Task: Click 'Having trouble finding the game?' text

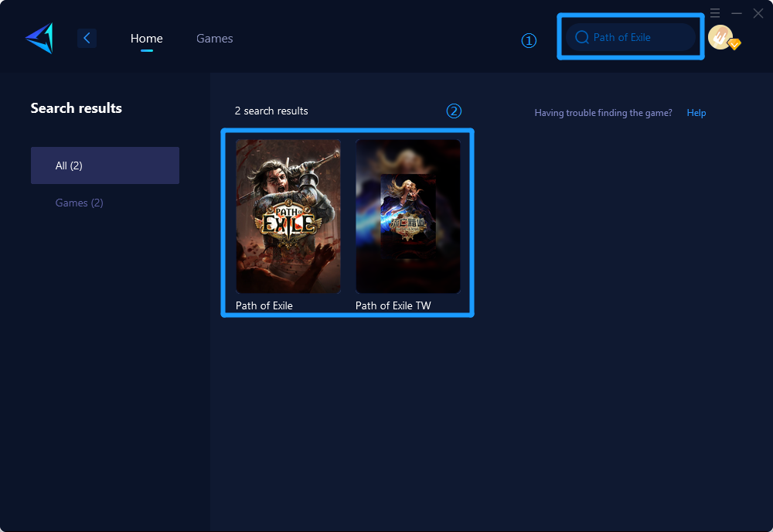Action: pos(603,113)
